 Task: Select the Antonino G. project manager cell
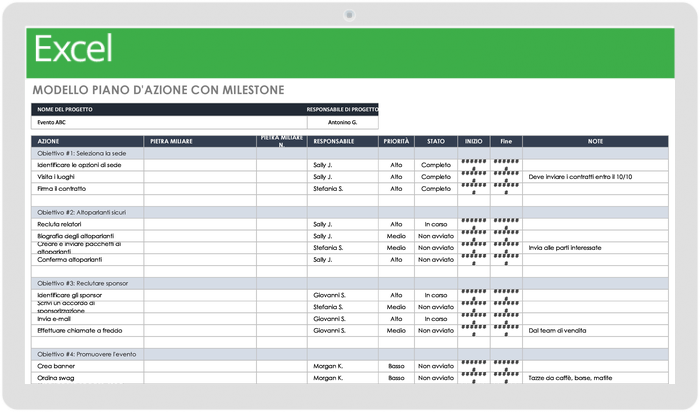342,122
